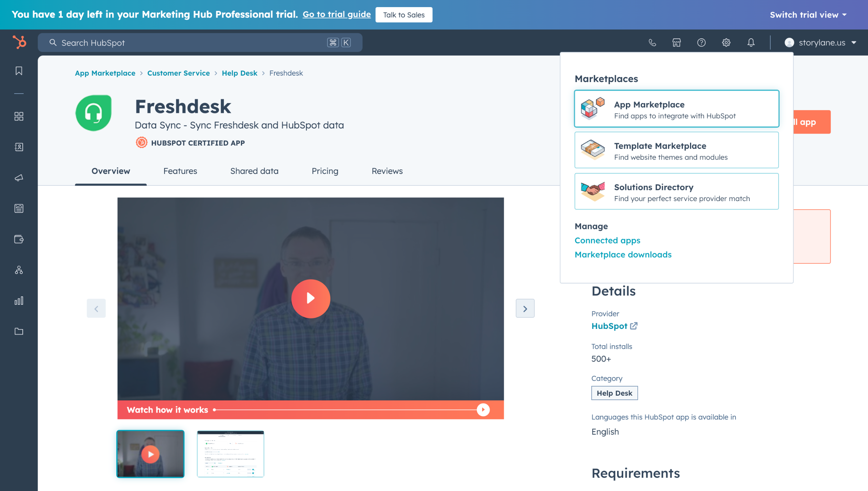
Task: Go to next slide in media carousel
Action: pyautogui.click(x=525, y=308)
